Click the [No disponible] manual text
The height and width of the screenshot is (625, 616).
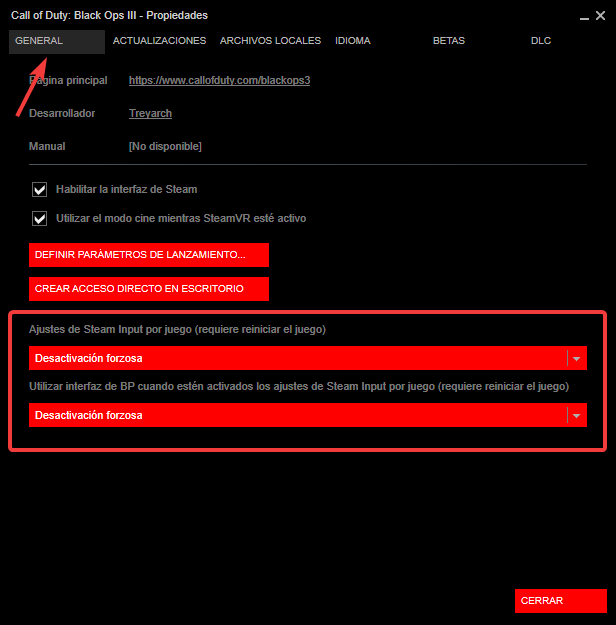(165, 146)
